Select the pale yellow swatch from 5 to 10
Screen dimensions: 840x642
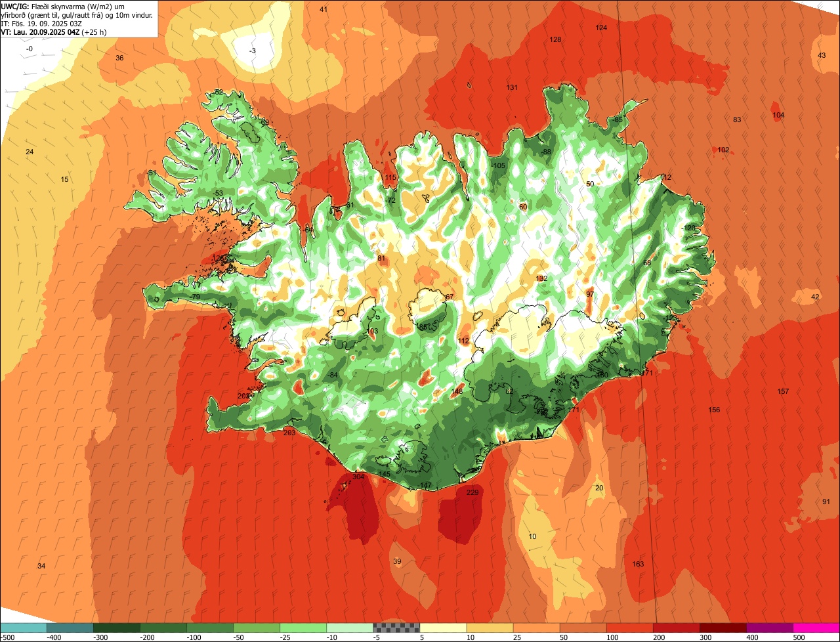click(443, 628)
